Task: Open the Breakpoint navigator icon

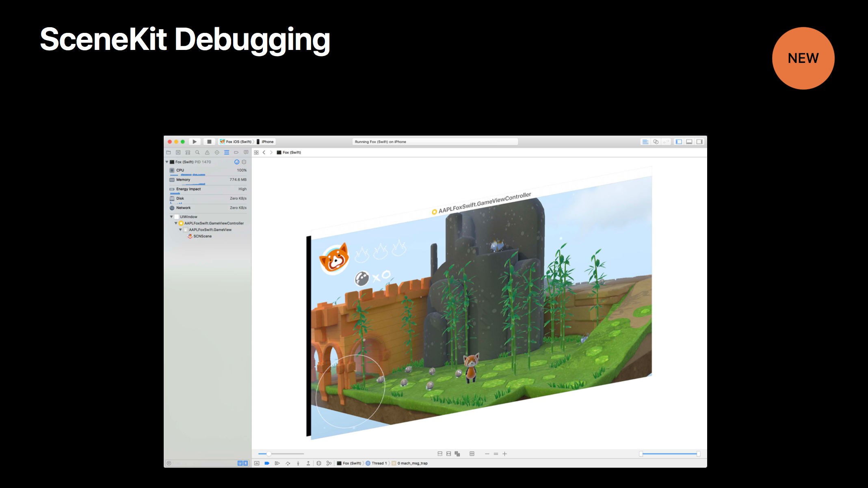Action: pyautogui.click(x=236, y=153)
